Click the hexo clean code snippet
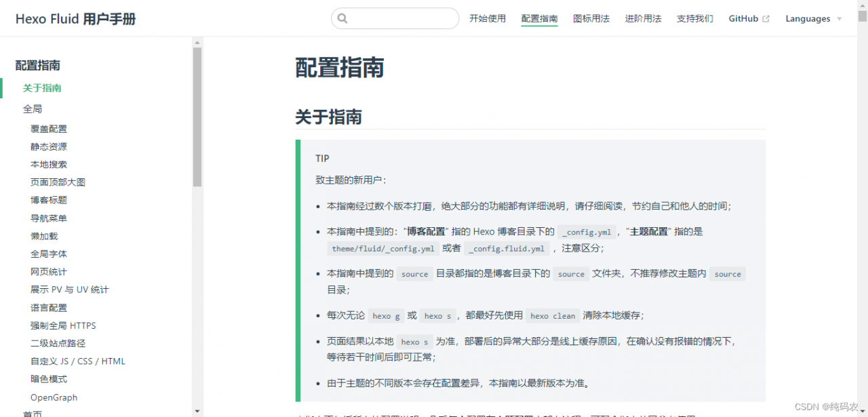Screen dimensions: 868x417 coord(553,316)
